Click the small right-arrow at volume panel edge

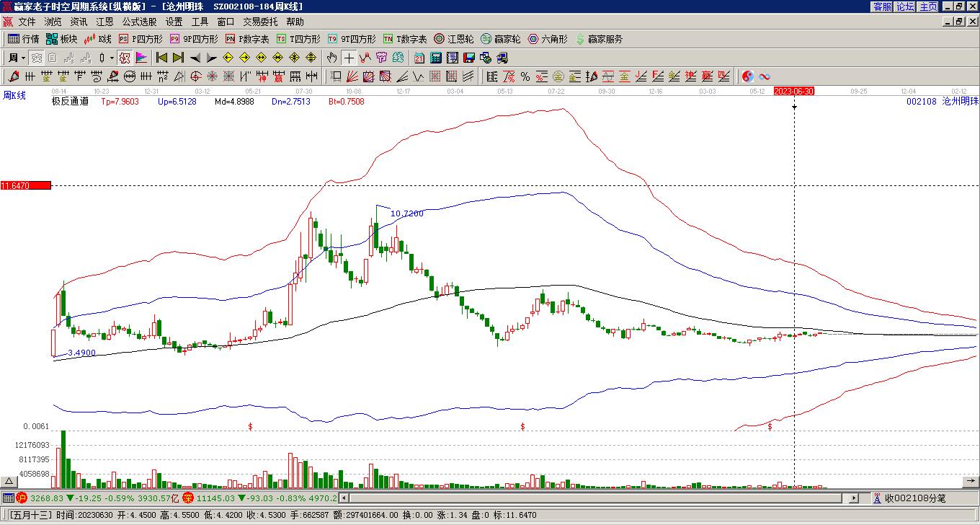click(x=970, y=481)
